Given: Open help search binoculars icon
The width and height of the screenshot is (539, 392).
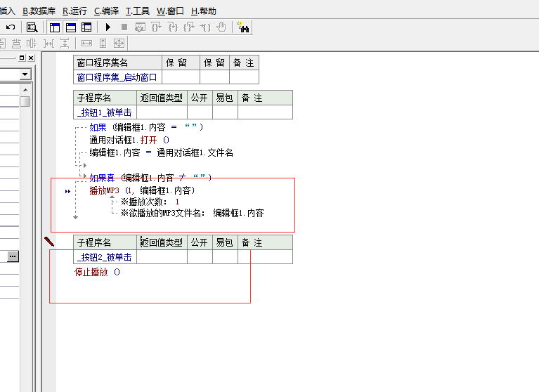Looking at the screenshot, I should pos(243,27).
